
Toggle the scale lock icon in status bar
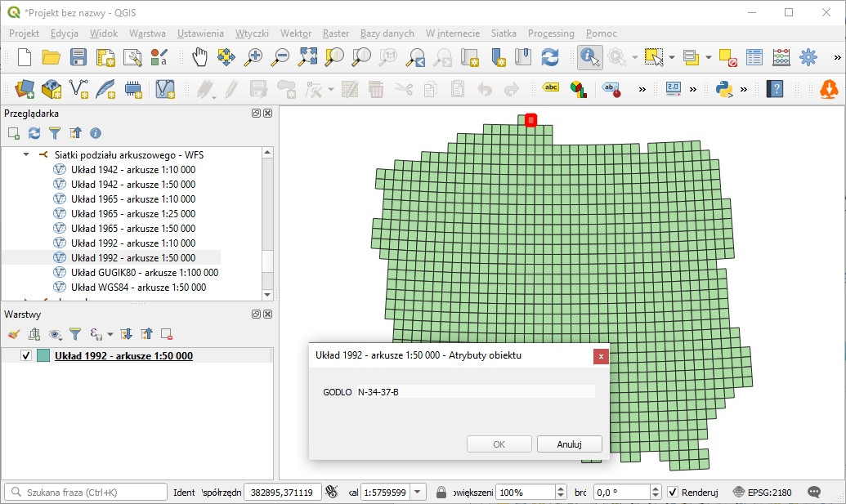(x=441, y=493)
